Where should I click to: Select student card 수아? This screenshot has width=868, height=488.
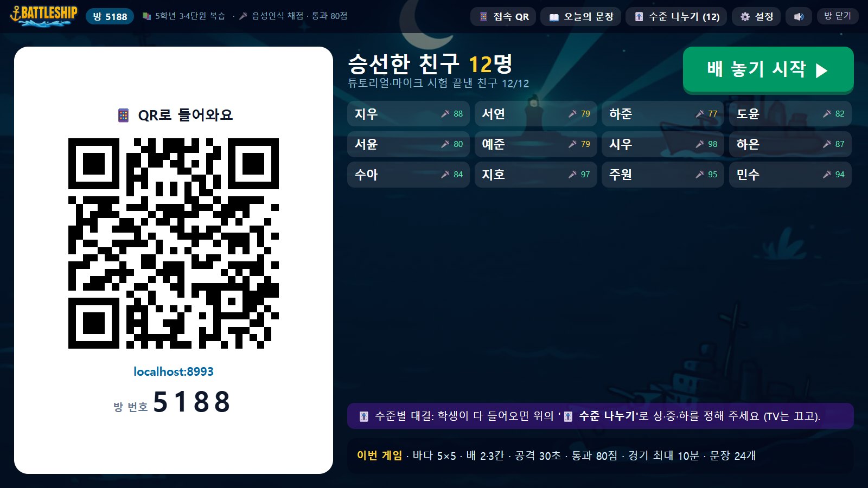[x=409, y=175]
